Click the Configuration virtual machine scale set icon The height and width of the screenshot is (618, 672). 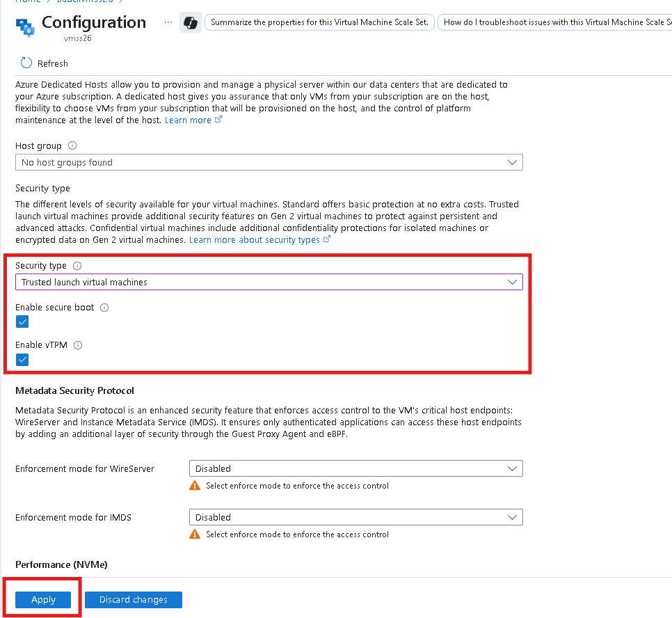click(26, 27)
